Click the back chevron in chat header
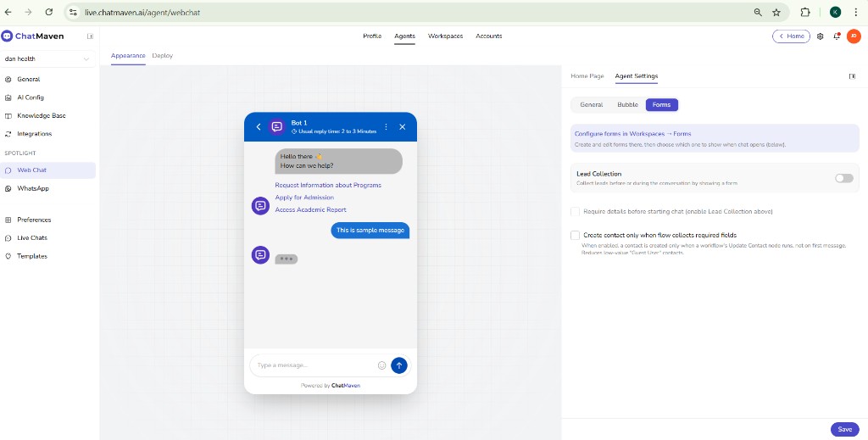Screen dimensions: 868x440 pos(258,126)
